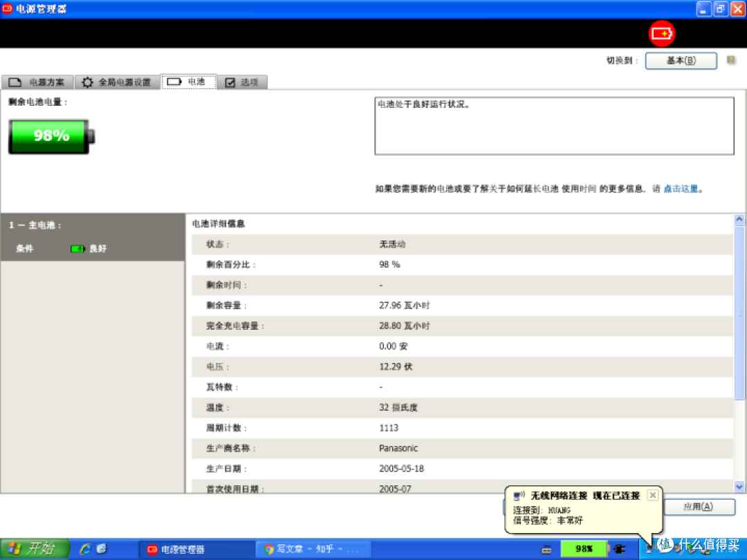The image size is (747, 560).
Task: Click the 电源管理器 title bar icon
Action: coord(7,8)
